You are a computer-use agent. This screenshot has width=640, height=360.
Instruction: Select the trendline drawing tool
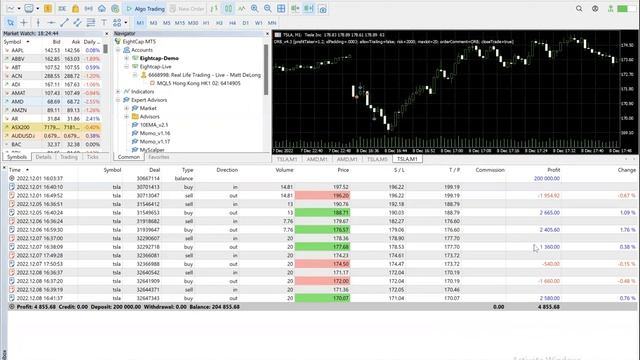coord(64,22)
